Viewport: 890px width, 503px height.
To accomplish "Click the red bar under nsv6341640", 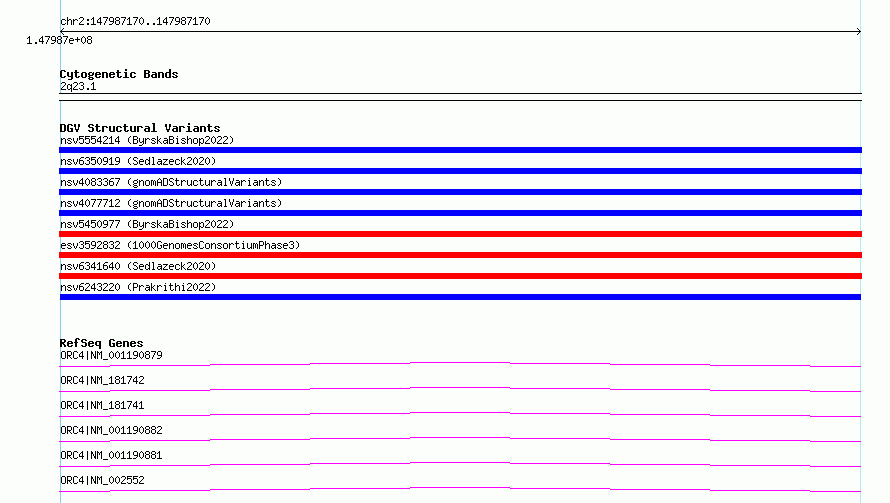I will 460,276.
